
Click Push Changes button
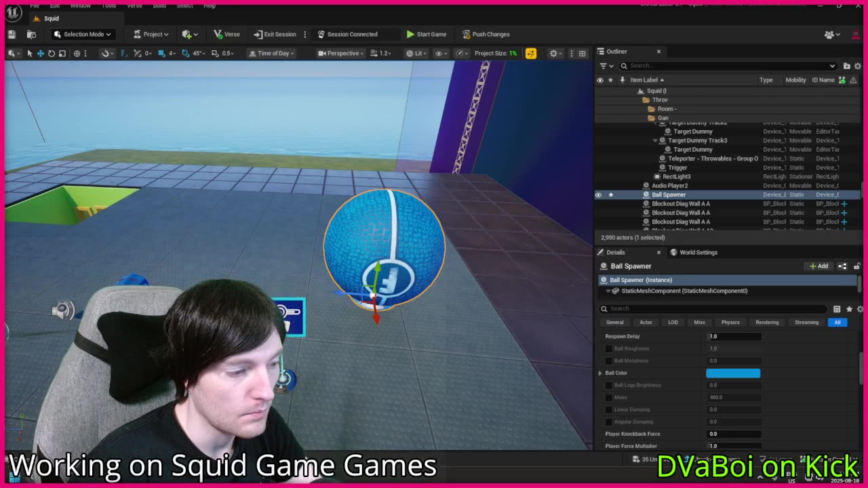tap(486, 34)
